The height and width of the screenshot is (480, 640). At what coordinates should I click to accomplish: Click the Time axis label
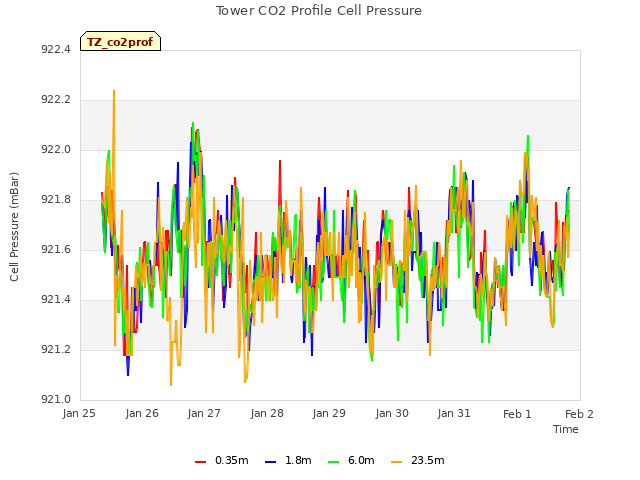[x=566, y=429]
